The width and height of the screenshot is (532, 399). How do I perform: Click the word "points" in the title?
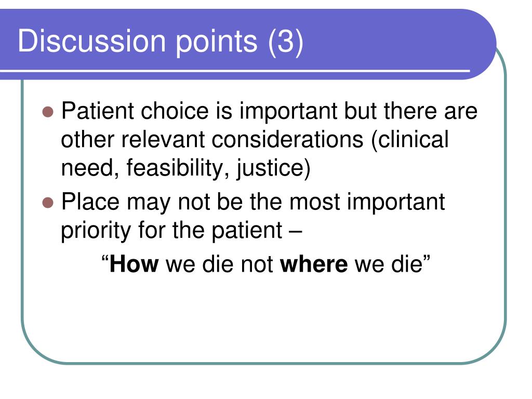pos(217,42)
